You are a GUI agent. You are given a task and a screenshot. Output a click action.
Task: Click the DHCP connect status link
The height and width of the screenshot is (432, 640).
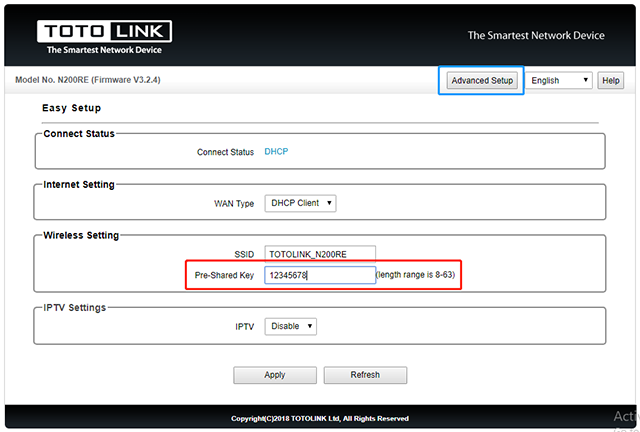(276, 151)
